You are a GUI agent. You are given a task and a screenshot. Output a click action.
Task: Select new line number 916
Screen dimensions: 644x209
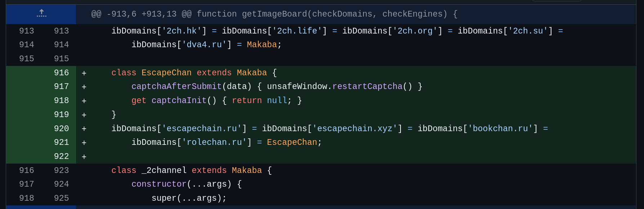click(x=61, y=73)
